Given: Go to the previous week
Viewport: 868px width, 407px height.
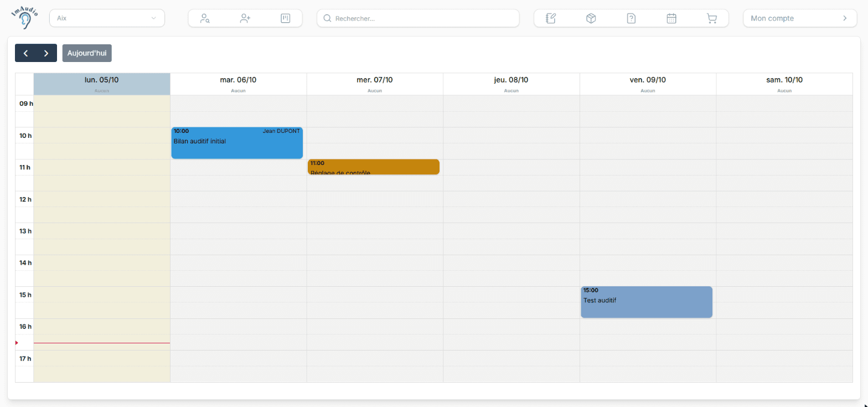Looking at the screenshot, I should (x=25, y=53).
